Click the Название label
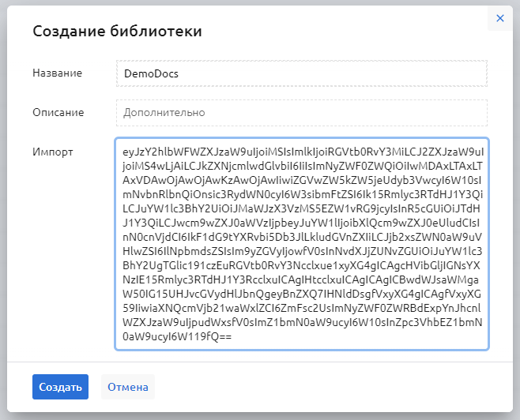The width and height of the screenshot is (520, 420). [x=58, y=73]
